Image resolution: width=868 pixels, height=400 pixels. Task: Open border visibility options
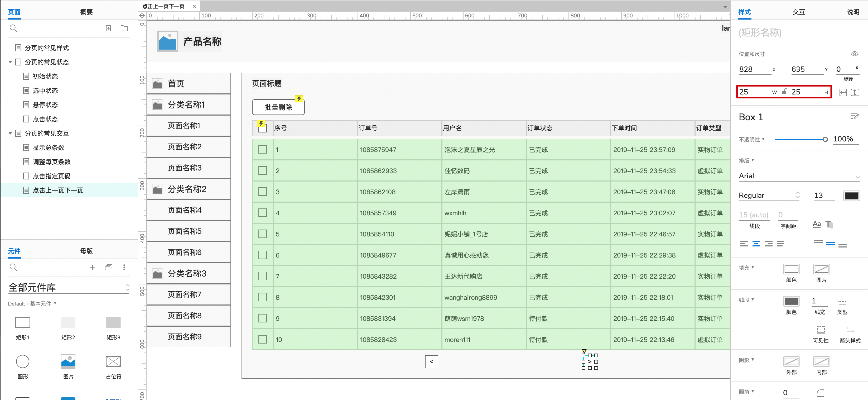click(821, 330)
